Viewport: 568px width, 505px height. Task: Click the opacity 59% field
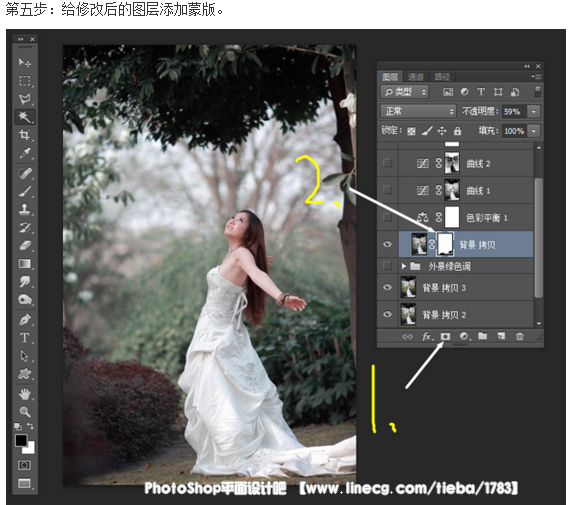coord(513,112)
